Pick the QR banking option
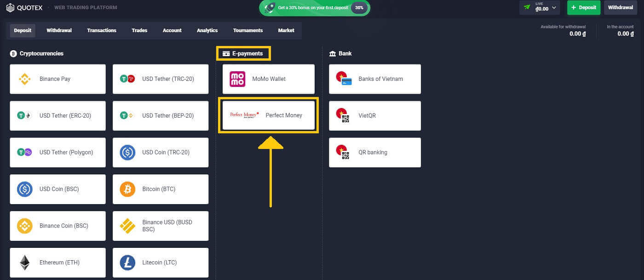This screenshot has height=280, width=644. (374, 152)
